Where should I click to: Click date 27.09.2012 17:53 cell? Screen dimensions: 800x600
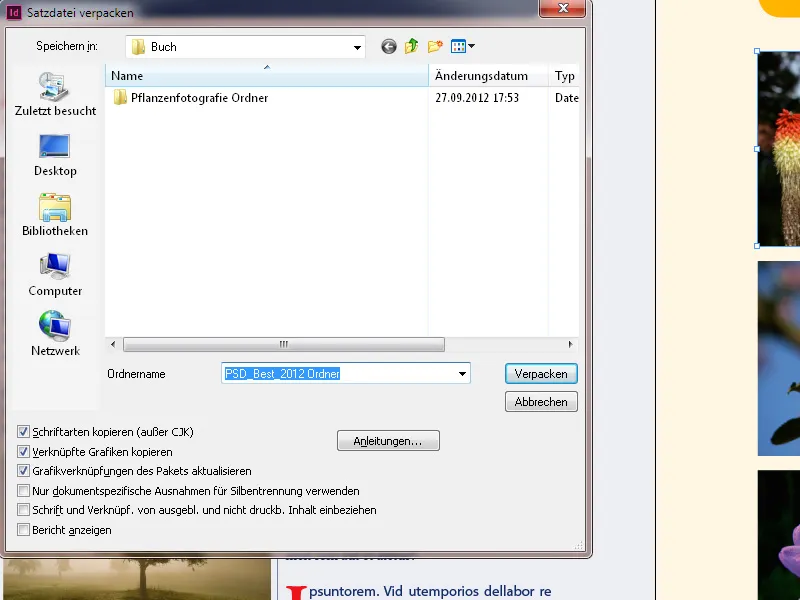click(477, 98)
